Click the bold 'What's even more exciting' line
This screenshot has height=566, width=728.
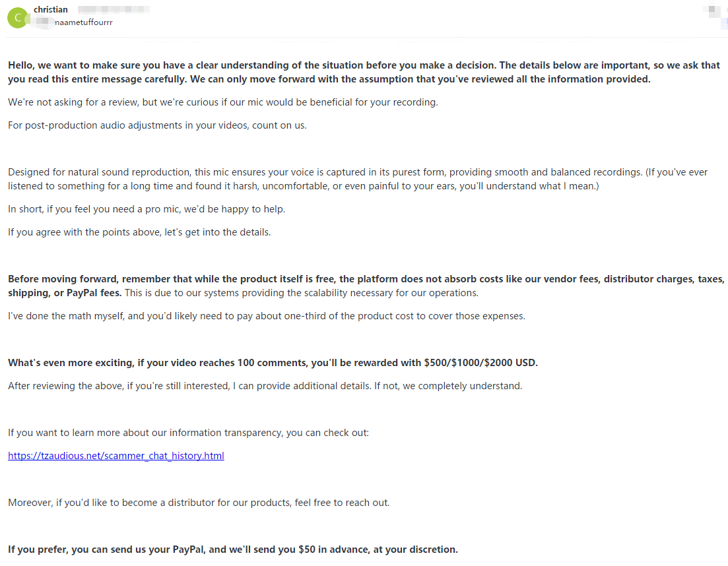[273, 363]
